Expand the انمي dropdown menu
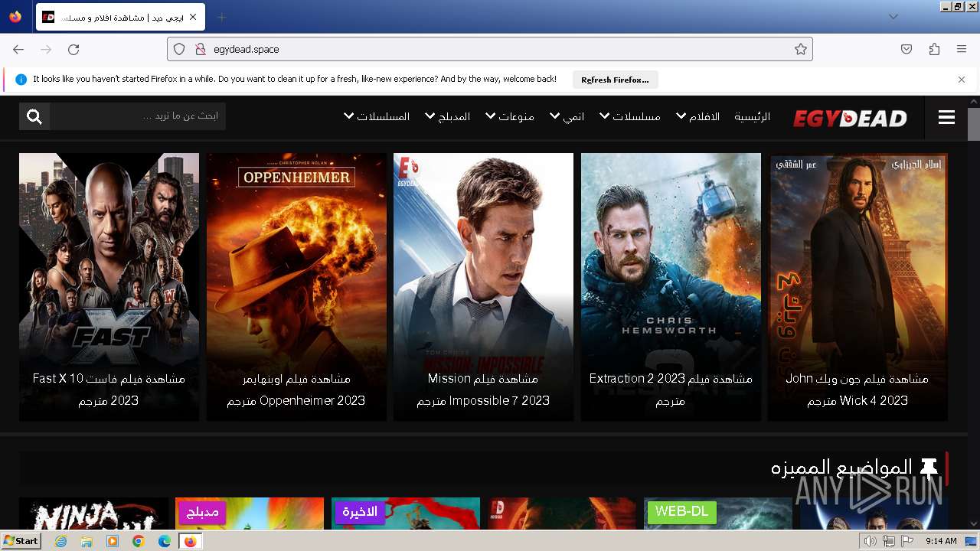The image size is (980, 551). 567,116
